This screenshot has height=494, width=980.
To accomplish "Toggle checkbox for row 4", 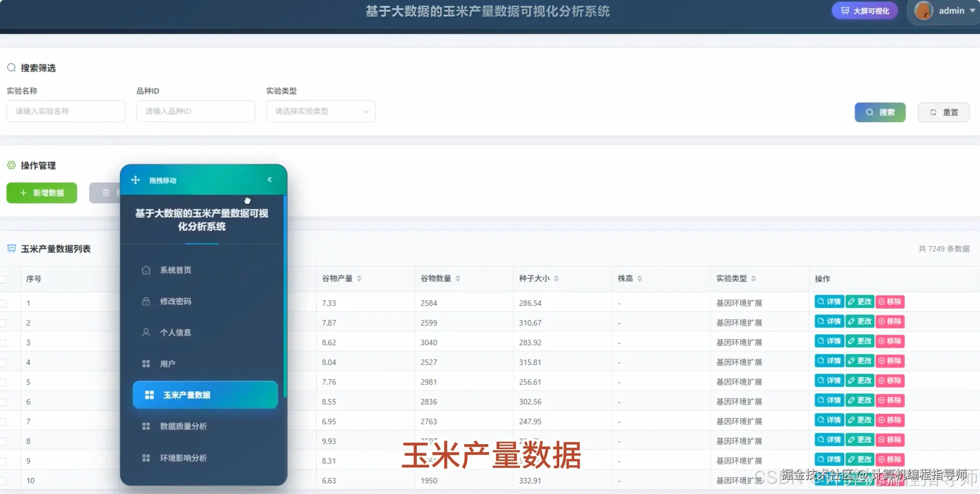I will [x=3, y=363].
